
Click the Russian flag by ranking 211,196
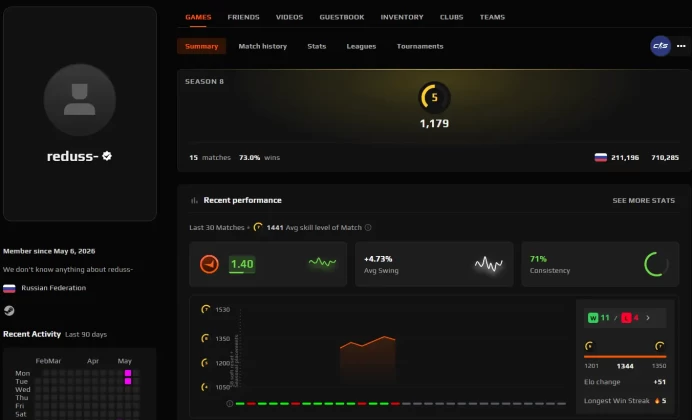(x=601, y=158)
